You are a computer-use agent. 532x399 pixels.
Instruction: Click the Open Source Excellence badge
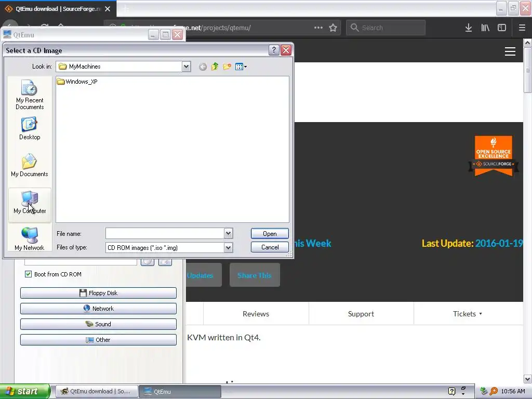coord(494,156)
